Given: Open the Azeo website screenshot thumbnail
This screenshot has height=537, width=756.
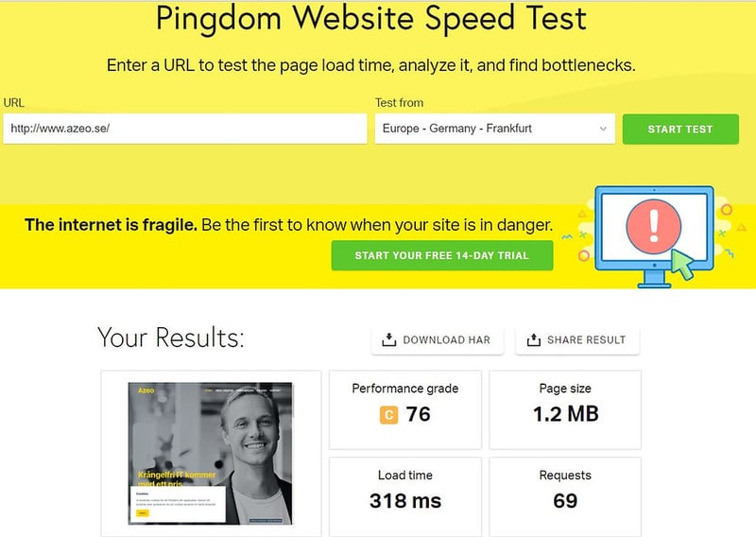Looking at the screenshot, I should (210, 454).
